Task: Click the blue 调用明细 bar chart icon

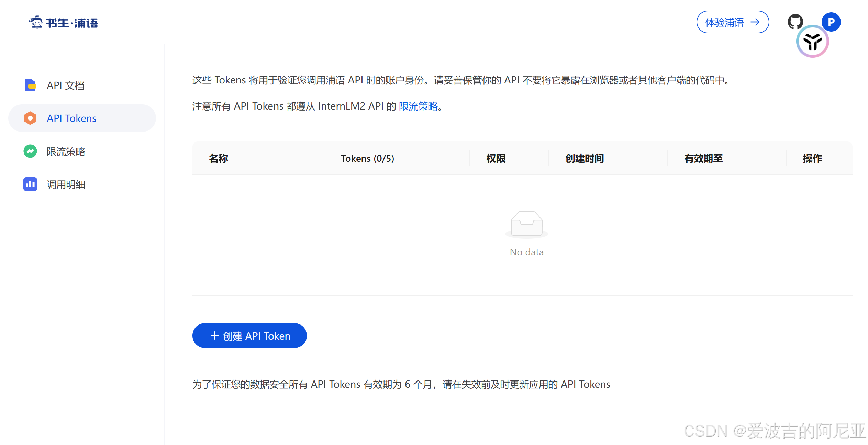Action: pyautogui.click(x=30, y=184)
